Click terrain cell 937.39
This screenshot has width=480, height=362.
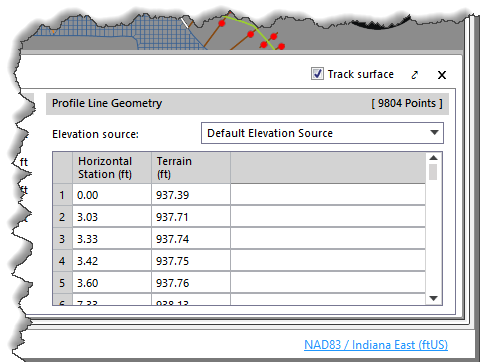click(x=191, y=195)
